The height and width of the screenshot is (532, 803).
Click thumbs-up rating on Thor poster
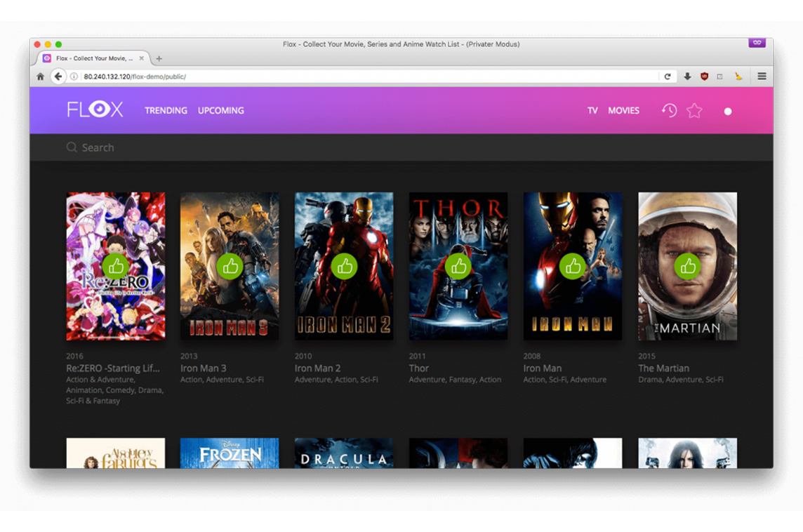click(458, 266)
